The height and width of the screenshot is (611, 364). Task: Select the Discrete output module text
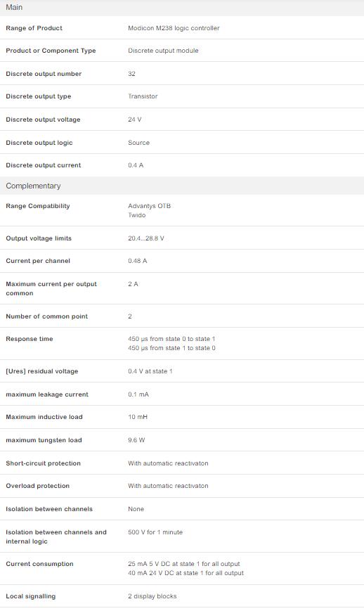pos(163,51)
